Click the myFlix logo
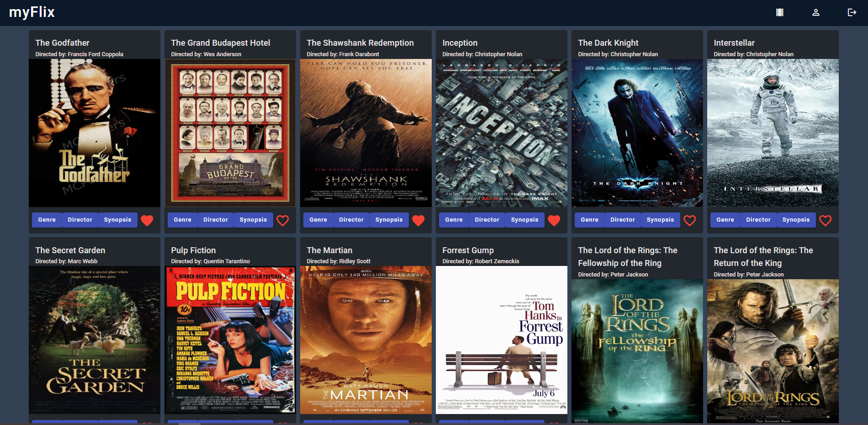The width and height of the screenshot is (868, 425). 32,12
